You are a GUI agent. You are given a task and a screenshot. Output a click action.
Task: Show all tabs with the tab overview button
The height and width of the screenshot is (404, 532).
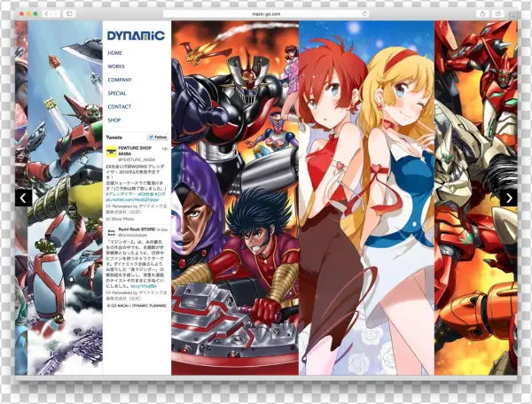pyautogui.click(x=497, y=13)
